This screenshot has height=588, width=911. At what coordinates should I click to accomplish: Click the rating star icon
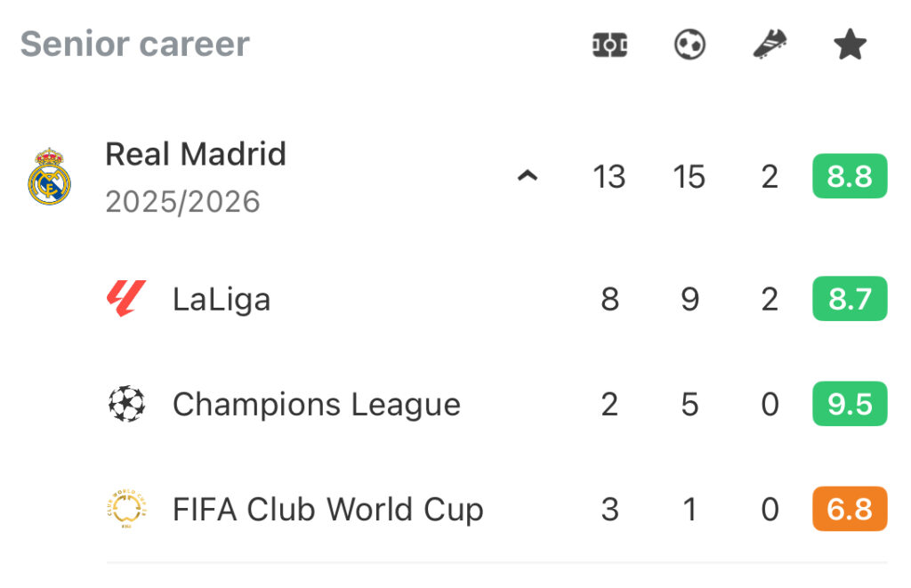pos(850,44)
